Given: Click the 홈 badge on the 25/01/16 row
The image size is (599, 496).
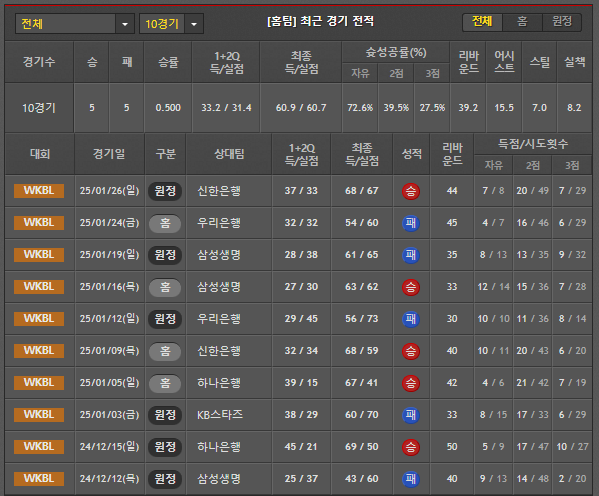Looking at the screenshot, I should 165,287.
